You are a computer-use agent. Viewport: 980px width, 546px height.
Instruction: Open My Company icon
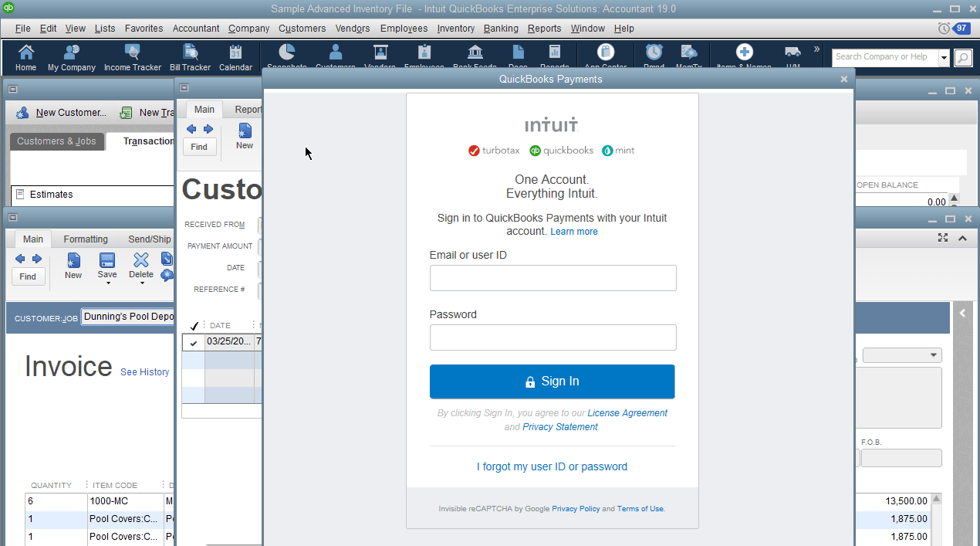pyautogui.click(x=72, y=57)
